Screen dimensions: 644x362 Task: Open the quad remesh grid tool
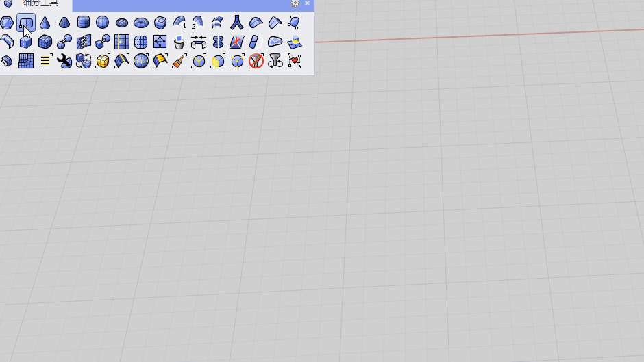pos(26,61)
